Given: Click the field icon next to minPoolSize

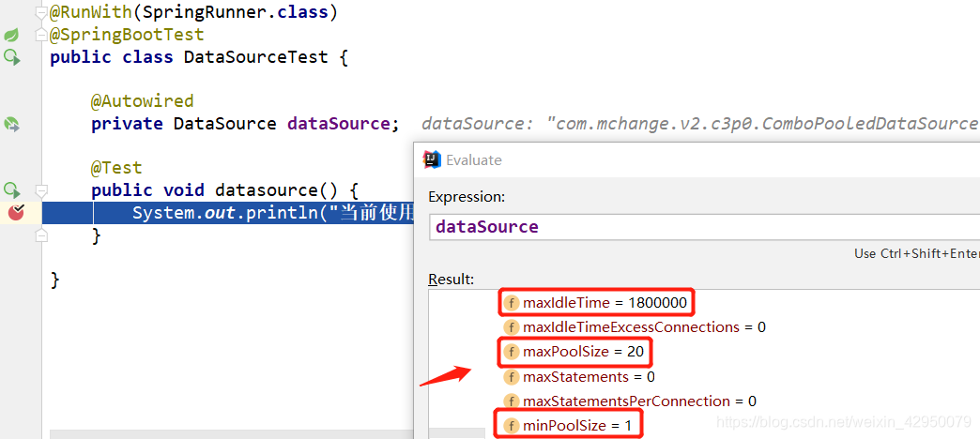Looking at the screenshot, I should (x=512, y=426).
